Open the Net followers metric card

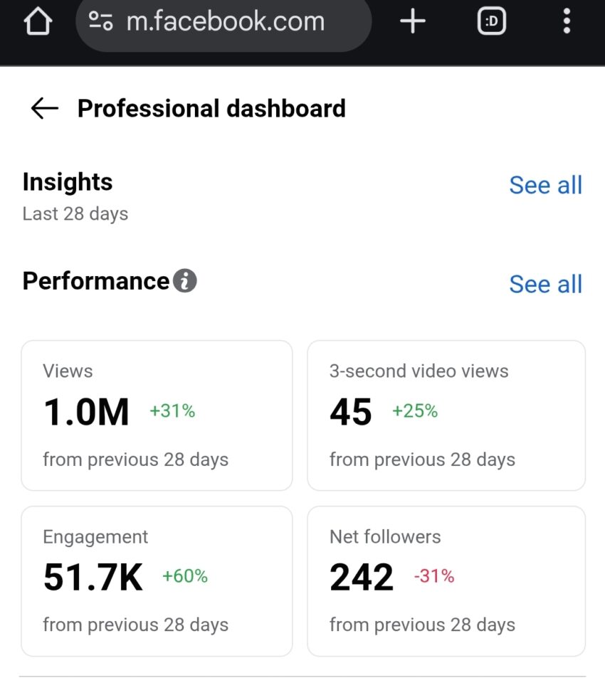(x=446, y=580)
